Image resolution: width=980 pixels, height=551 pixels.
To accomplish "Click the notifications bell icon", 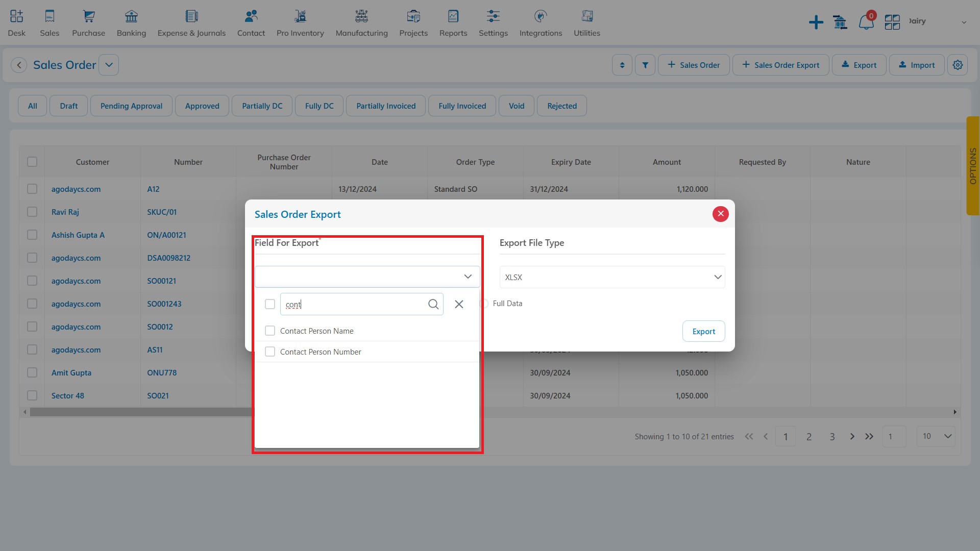I will click(865, 21).
